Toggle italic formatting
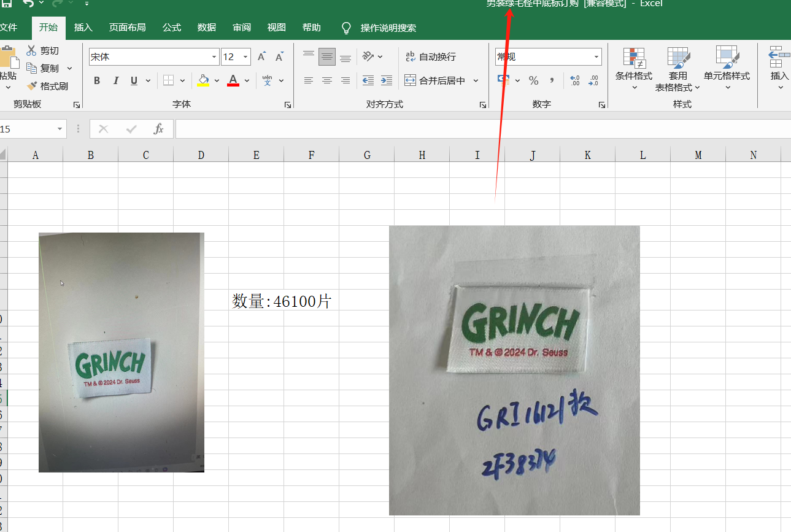This screenshot has width=791, height=532. [x=115, y=80]
